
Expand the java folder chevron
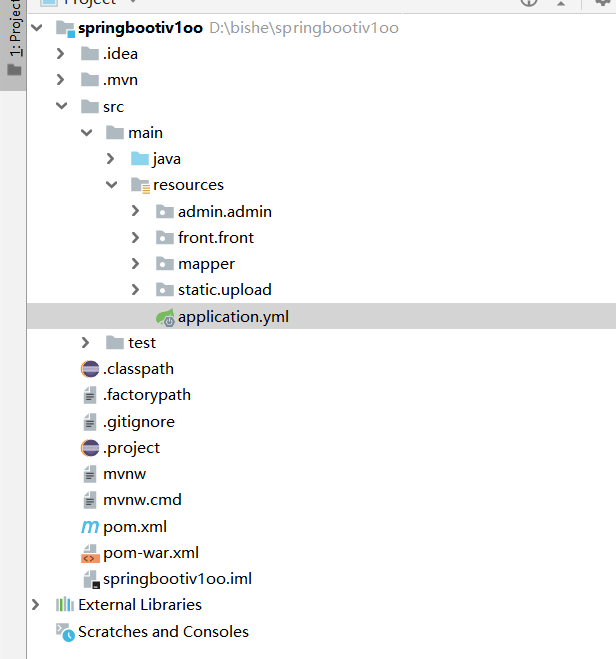[111, 159]
